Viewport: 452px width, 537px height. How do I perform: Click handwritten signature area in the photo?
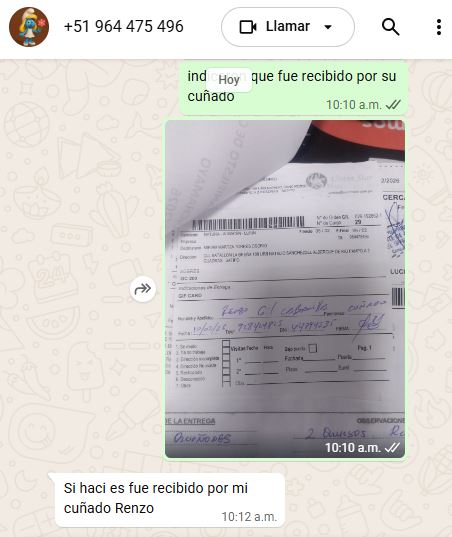(369, 322)
